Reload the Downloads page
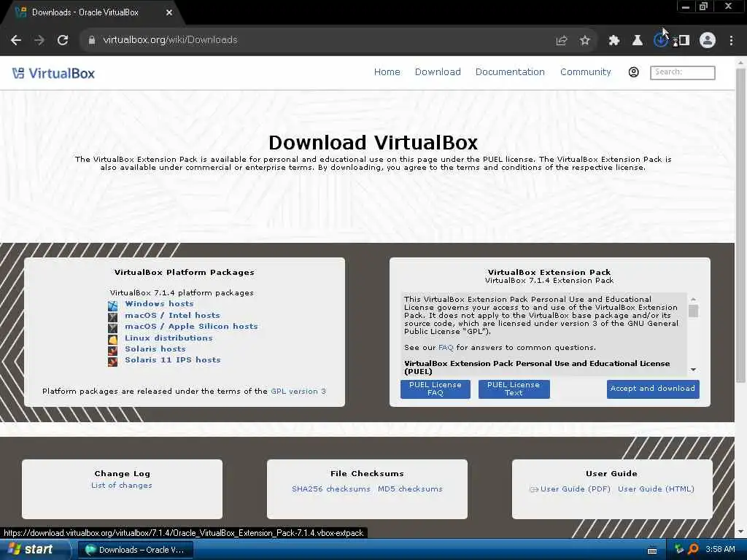 click(63, 40)
